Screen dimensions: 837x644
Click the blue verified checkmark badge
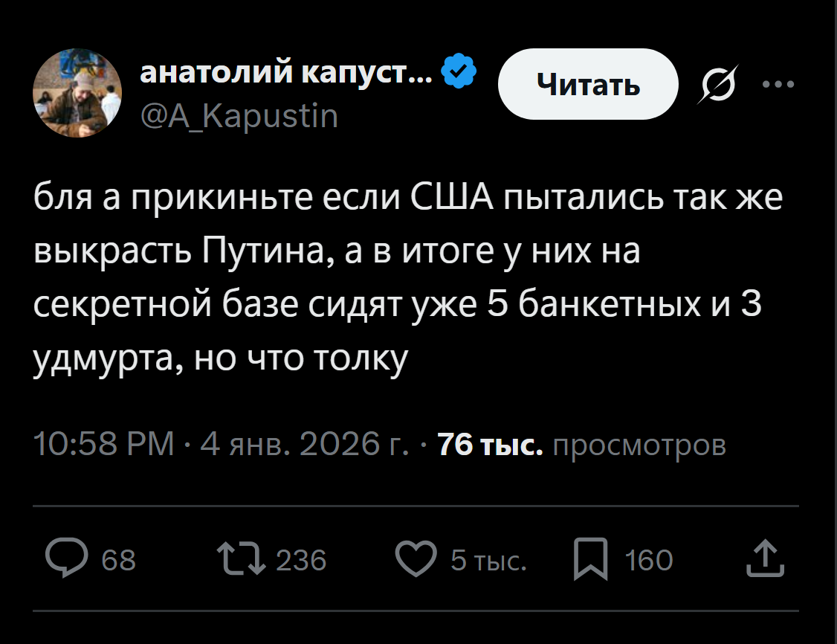point(459,71)
